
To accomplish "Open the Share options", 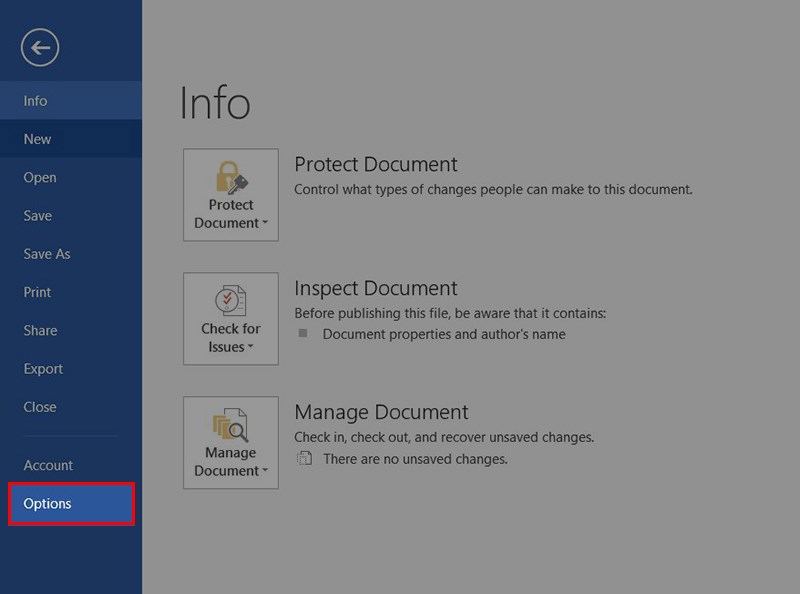I will coord(41,331).
